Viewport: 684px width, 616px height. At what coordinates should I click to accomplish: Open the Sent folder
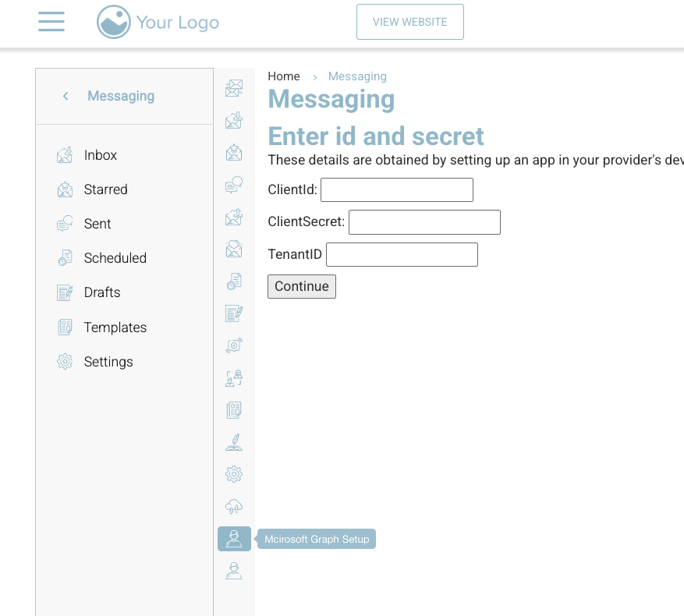click(x=97, y=224)
